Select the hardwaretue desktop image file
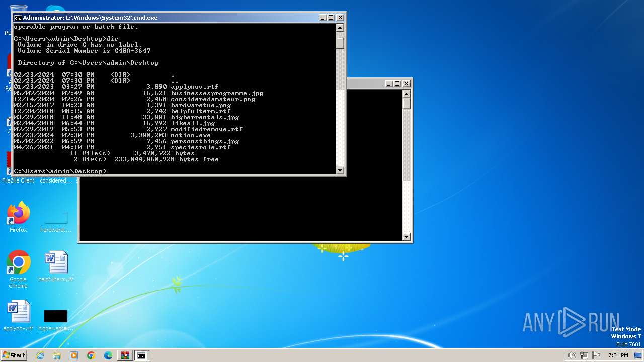 click(x=56, y=221)
